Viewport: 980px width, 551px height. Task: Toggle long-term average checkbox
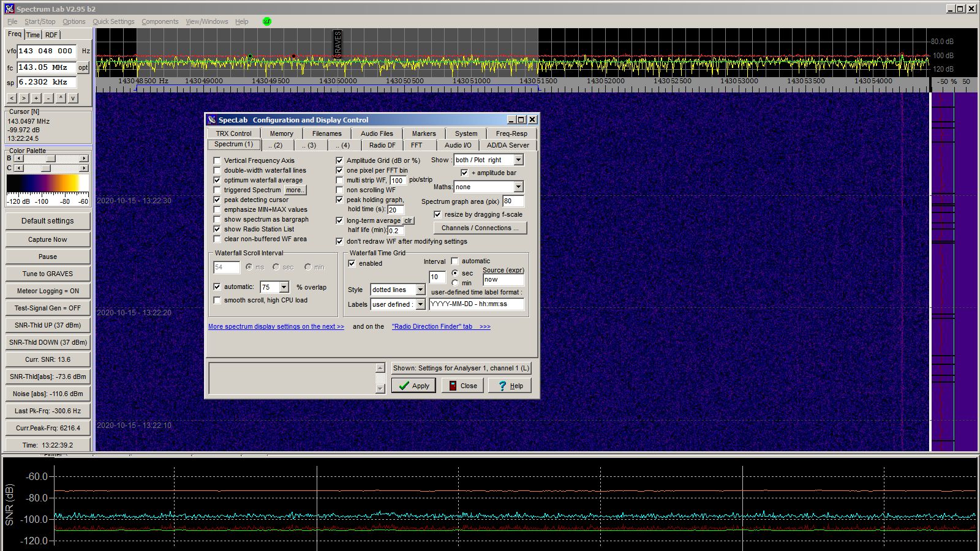(x=339, y=220)
